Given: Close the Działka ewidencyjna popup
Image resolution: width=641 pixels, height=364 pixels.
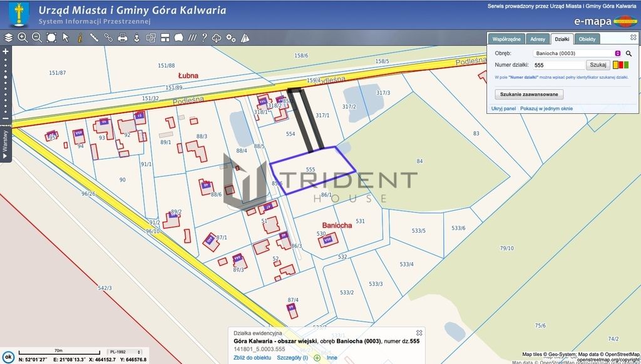Looking at the screenshot, I should (419, 333).
